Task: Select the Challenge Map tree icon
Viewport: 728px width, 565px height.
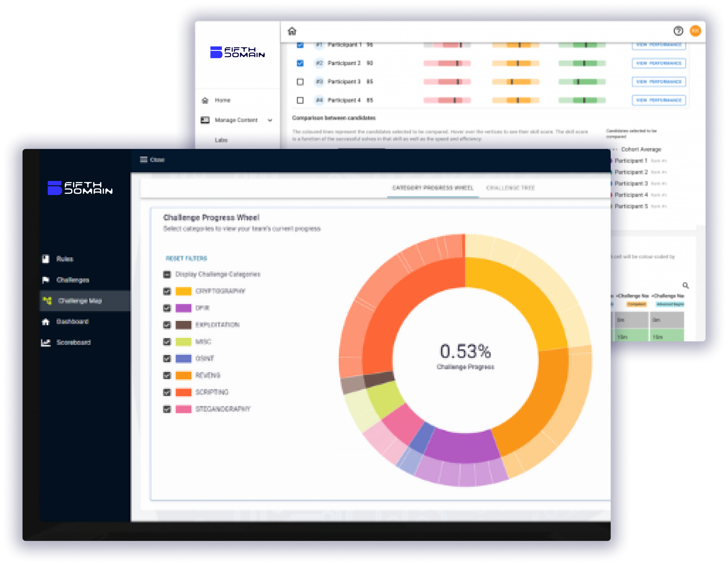Action: pos(47,300)
